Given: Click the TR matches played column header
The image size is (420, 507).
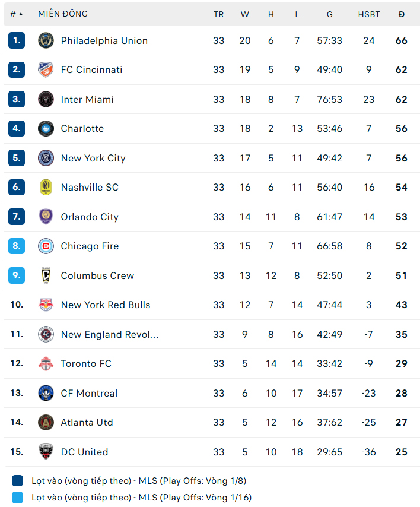Looking at the screenshot, I should (219, 14).
